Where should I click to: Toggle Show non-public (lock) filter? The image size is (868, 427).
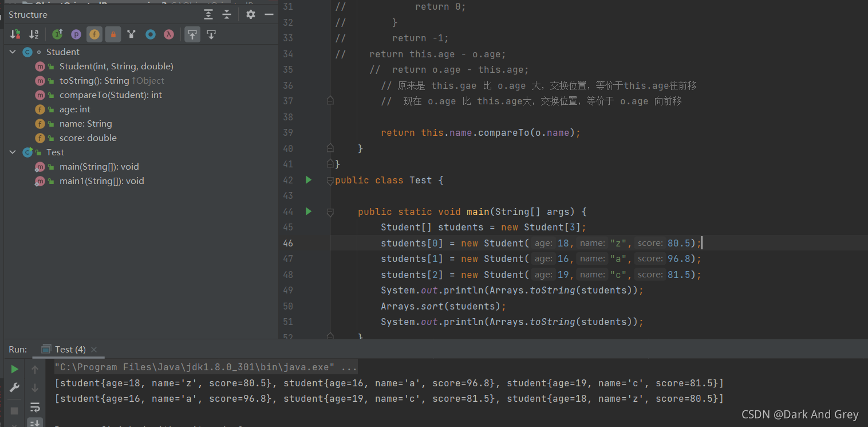(x=113, y=34)
